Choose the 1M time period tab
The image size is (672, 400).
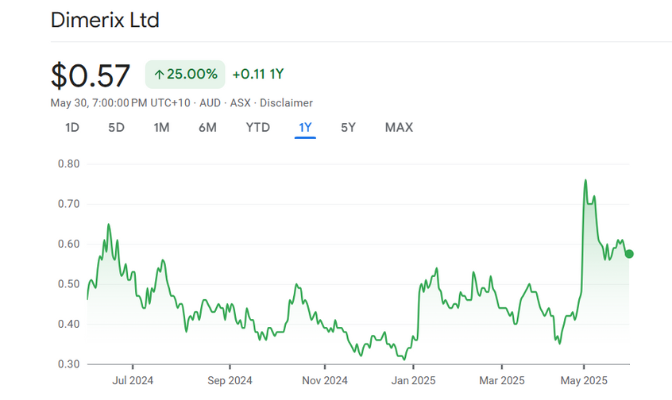[x=162, y=127]
